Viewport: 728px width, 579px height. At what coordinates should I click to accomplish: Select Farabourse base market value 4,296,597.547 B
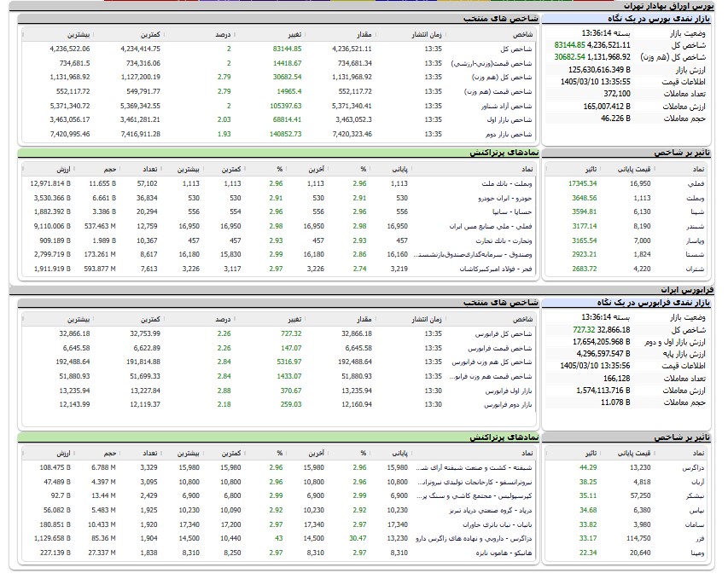coord(603,354)
